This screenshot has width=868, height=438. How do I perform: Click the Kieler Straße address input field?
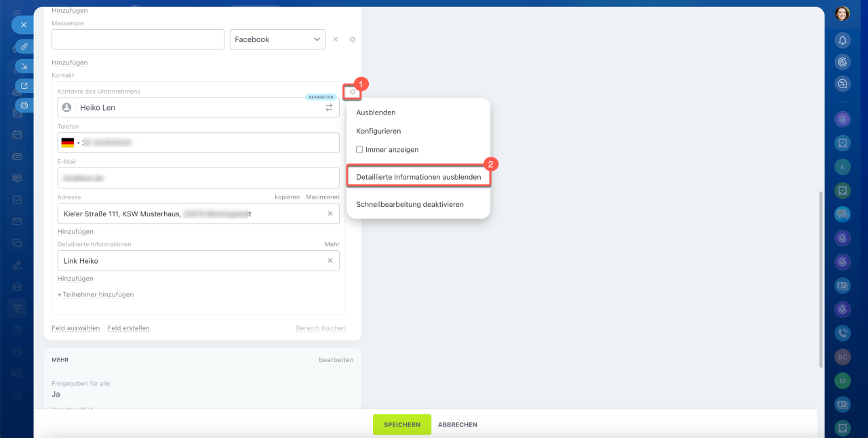coord(199,214)
